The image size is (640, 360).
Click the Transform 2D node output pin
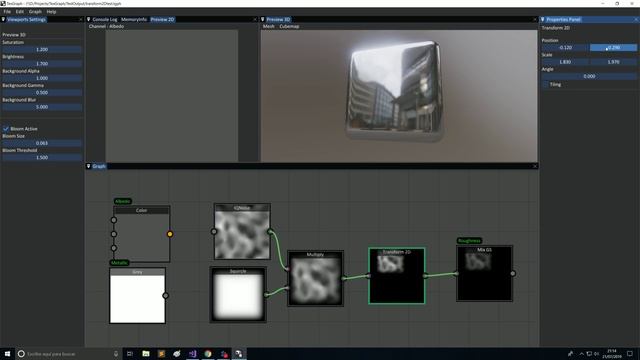pos(425,276)
